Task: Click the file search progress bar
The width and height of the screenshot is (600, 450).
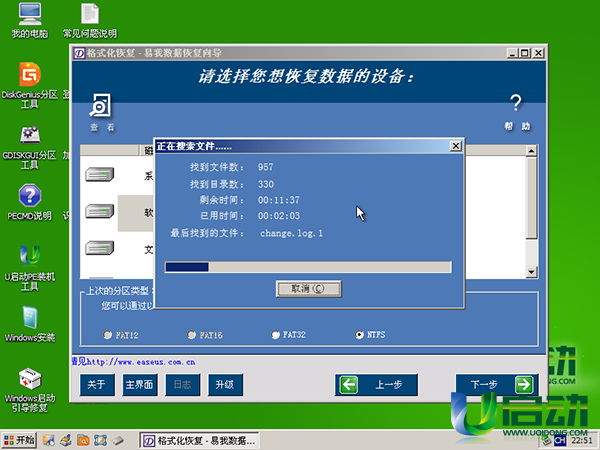Action: click(x=308, y=267)
